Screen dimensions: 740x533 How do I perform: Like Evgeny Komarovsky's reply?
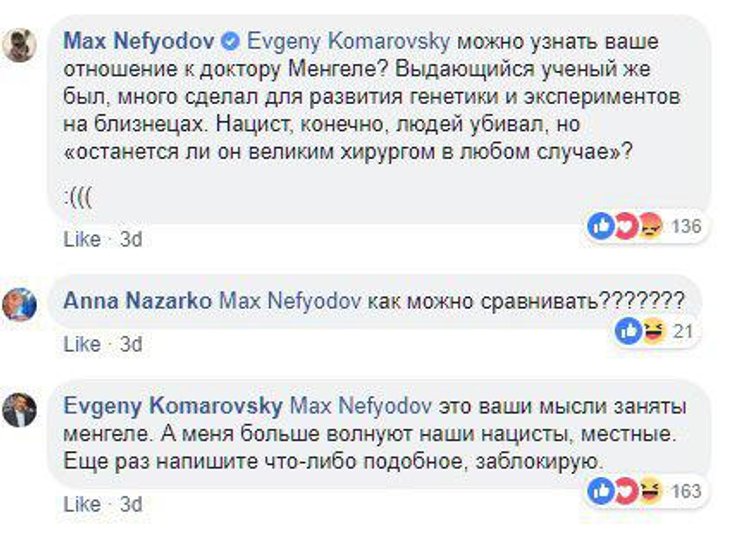pos(81,505)
